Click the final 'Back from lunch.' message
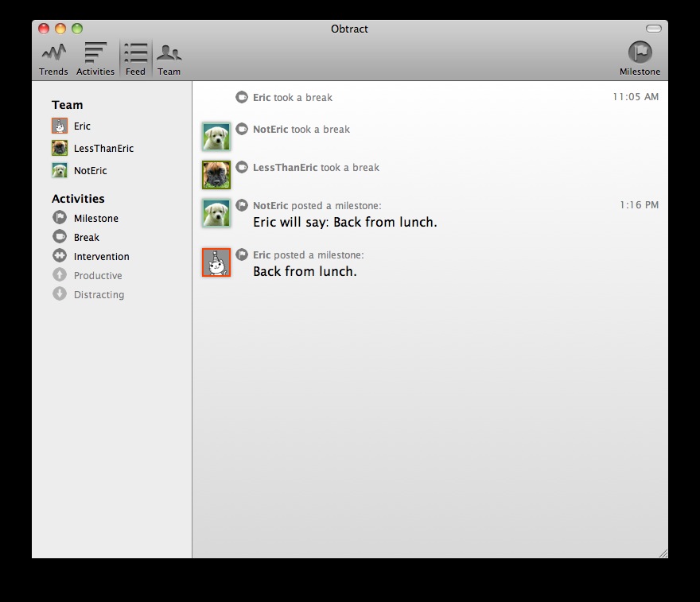Image resolution: width=700 pixels, height=602 pixels. coord(305,272)
